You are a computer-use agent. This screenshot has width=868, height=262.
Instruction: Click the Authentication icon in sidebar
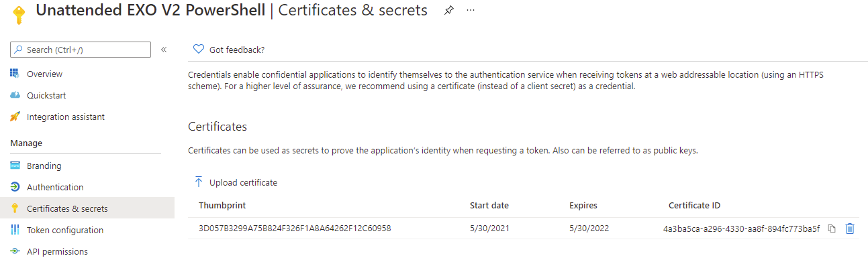(x=15, y=187)
